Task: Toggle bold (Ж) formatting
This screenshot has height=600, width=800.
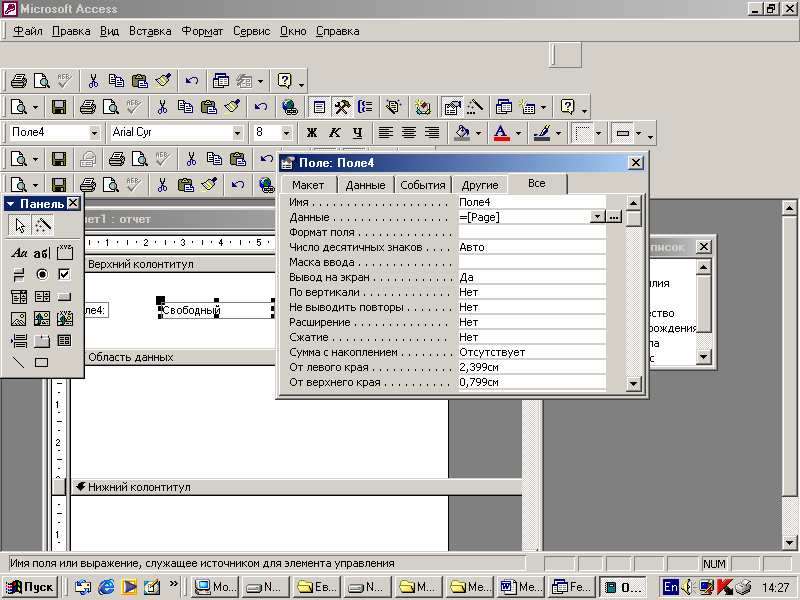Action: 311,133
